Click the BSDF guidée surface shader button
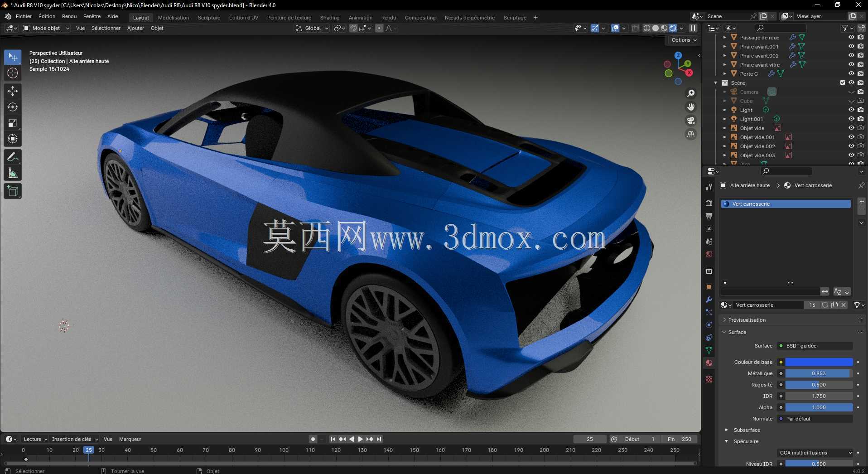The width and height of the screenshot is (868, 474). 815,346
